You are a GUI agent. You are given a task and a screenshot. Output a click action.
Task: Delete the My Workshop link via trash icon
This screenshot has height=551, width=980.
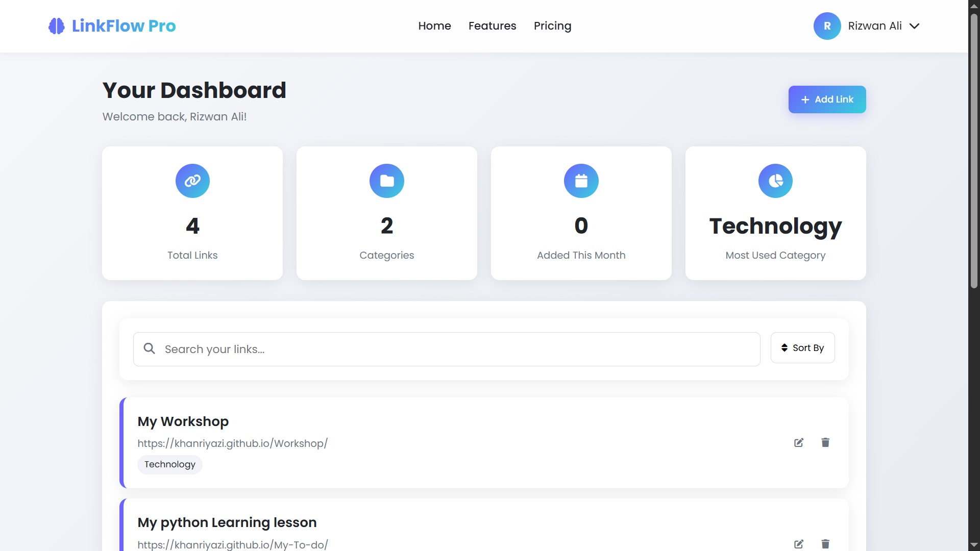825,442
